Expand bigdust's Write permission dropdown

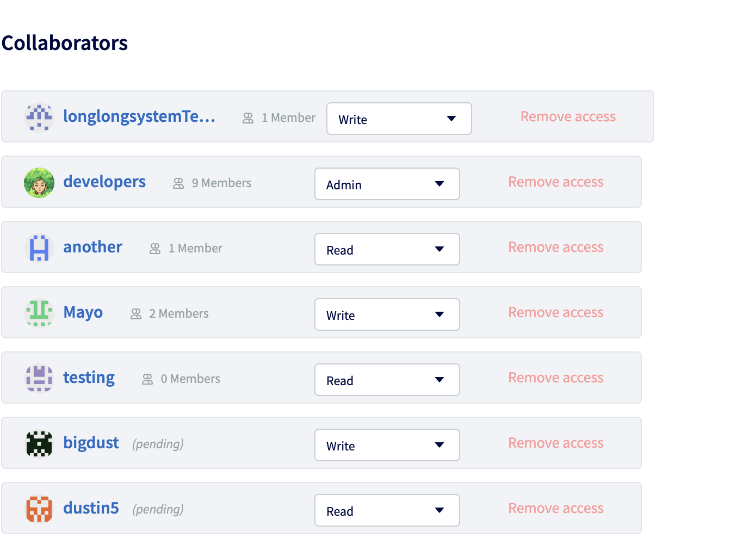(387, 445)
